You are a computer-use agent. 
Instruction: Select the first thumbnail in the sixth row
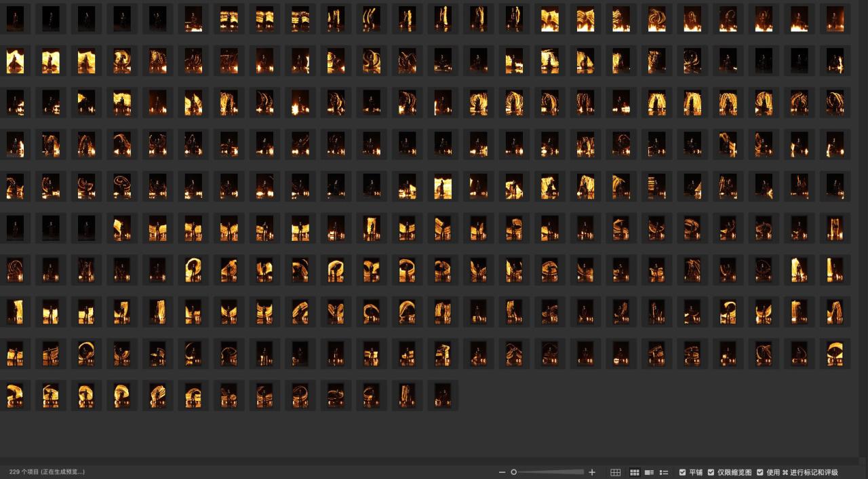(x=15, y=228)
